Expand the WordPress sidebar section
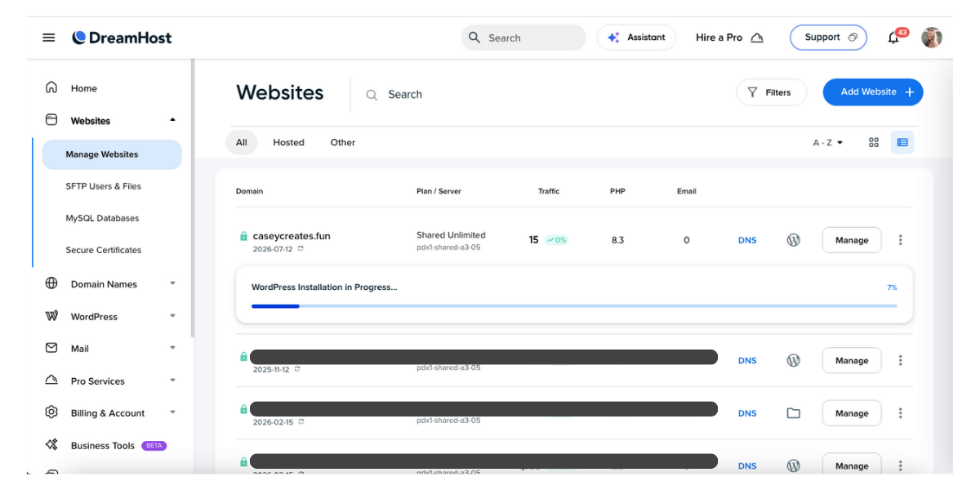Viewport: 980px width, 490px height. point(172,316)
